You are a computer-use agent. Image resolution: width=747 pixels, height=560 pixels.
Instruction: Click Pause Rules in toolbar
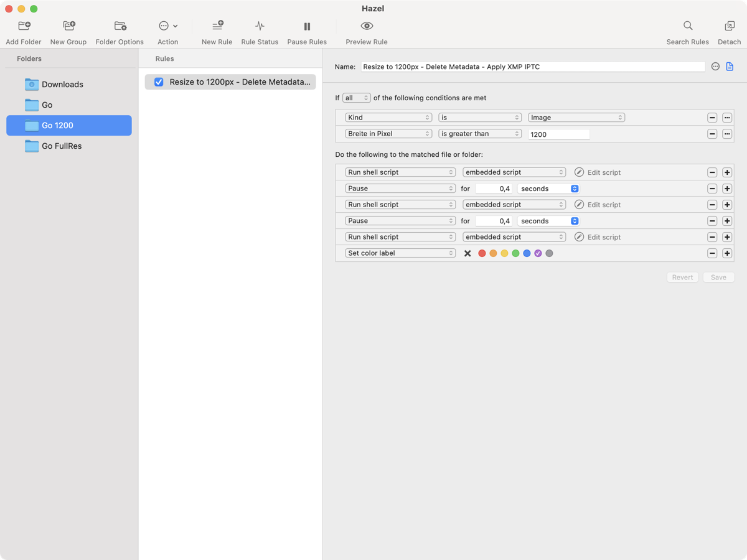pos(307,26)
